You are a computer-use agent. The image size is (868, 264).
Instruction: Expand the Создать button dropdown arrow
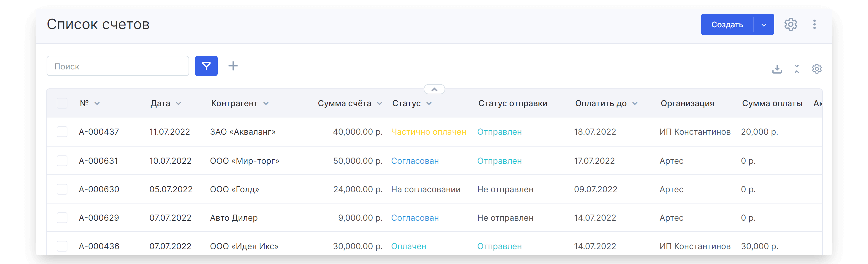coord(763,25)
